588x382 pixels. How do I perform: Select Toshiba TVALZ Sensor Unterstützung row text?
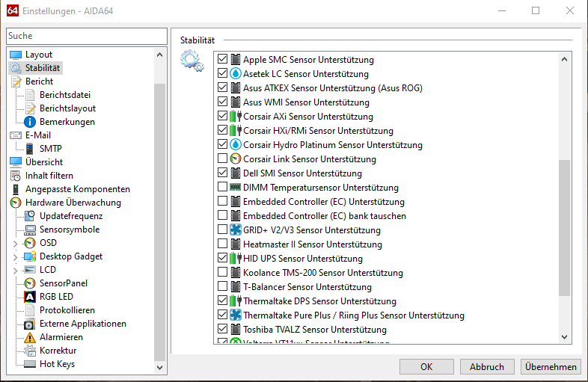tap(315, 330)
